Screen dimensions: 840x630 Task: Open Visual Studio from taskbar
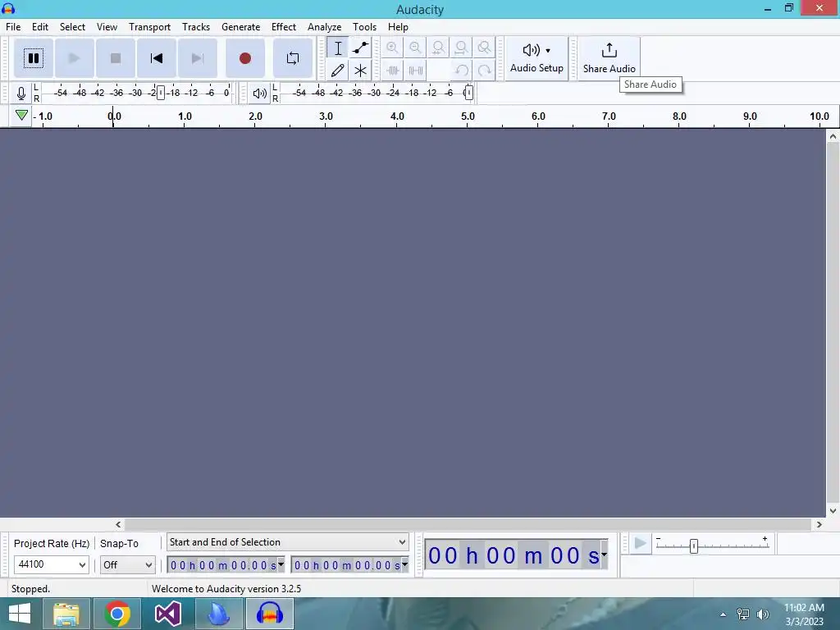click(167, 614)
